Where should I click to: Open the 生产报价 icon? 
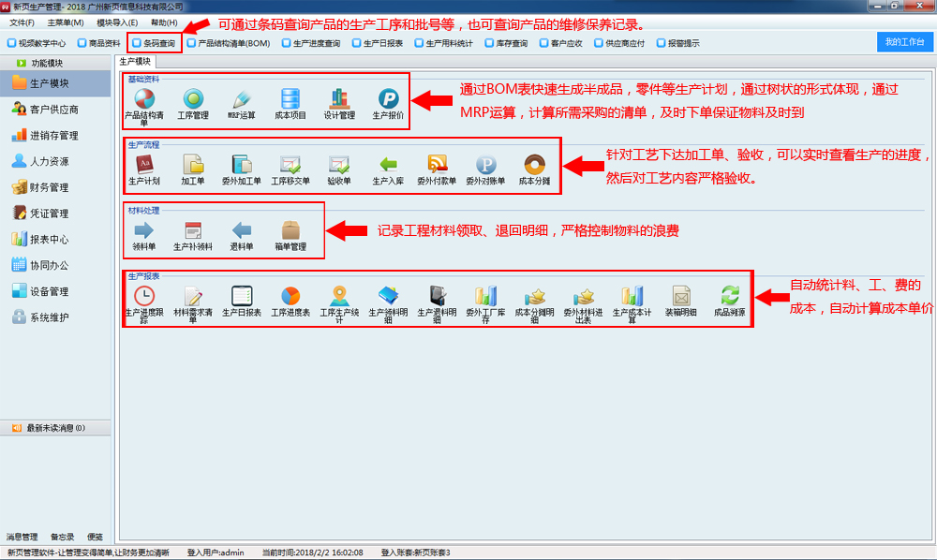(388, 99)
